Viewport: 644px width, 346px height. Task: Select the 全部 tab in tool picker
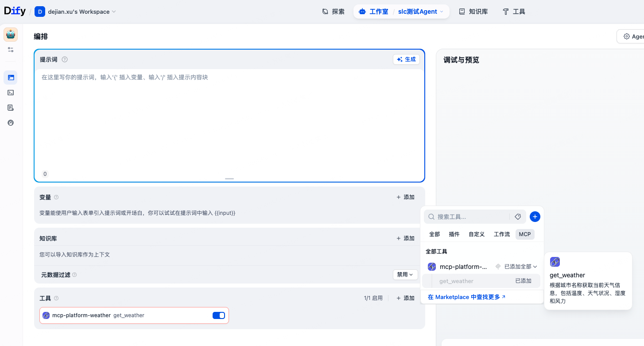click(x=435, y=234)
